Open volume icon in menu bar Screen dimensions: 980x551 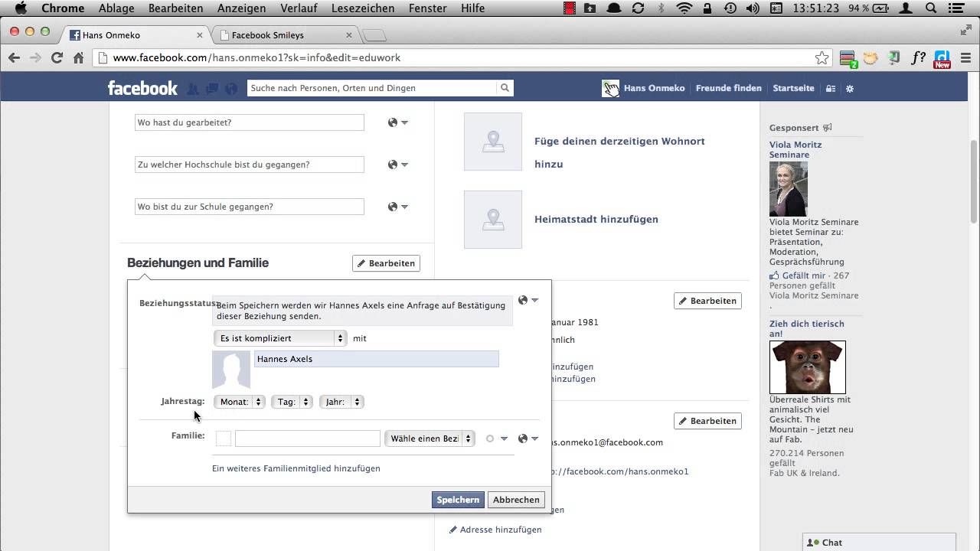[x=753, y=8]
